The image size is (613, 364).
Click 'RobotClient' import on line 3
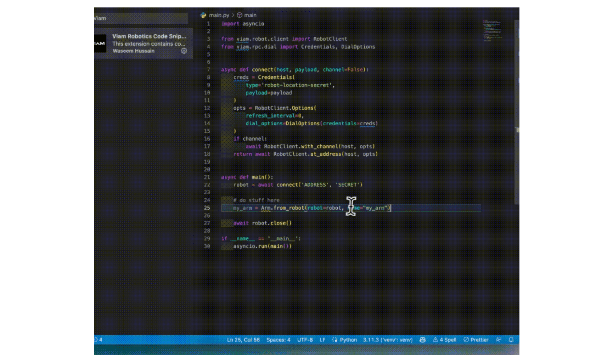pyautogui.click(x=330, y=39)
